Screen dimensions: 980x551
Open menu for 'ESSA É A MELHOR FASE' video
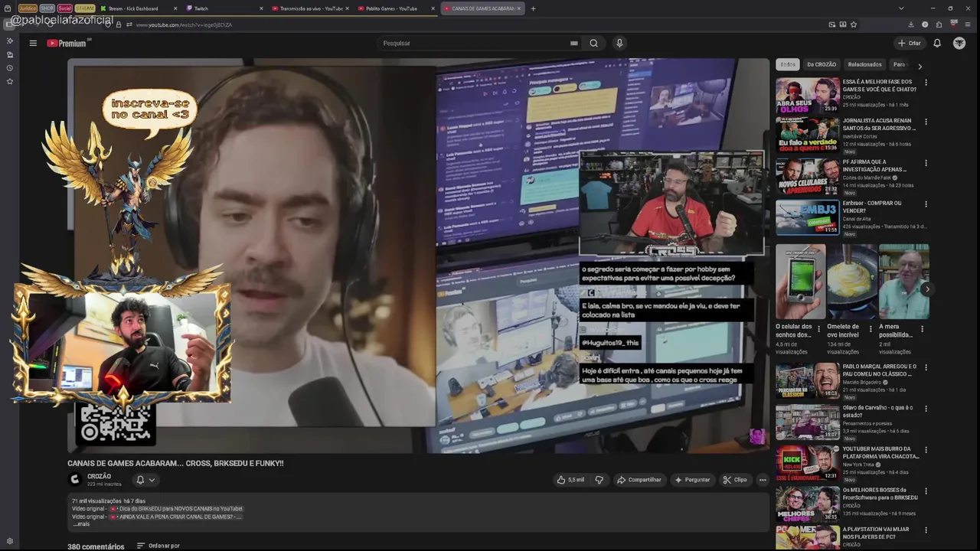pos(926,82)
